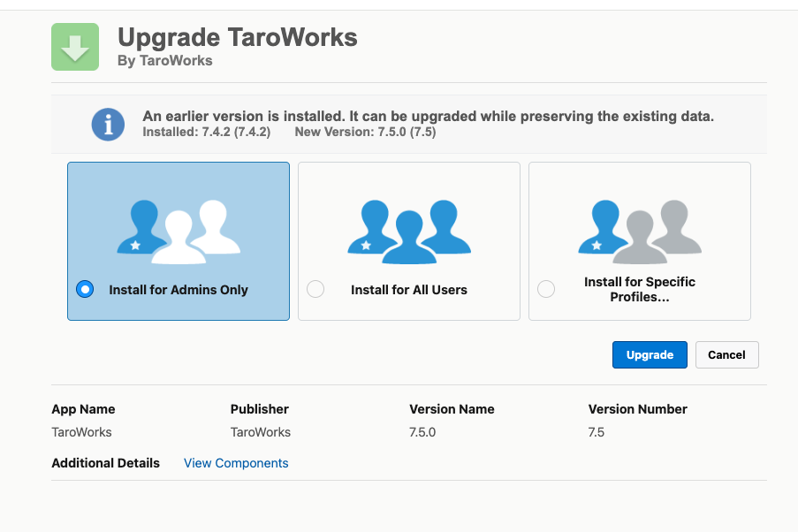Click the Install for Specific Profiles label

640,289
